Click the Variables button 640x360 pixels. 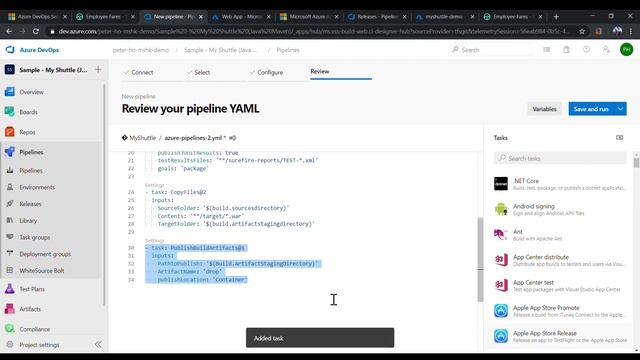point(544,109)
